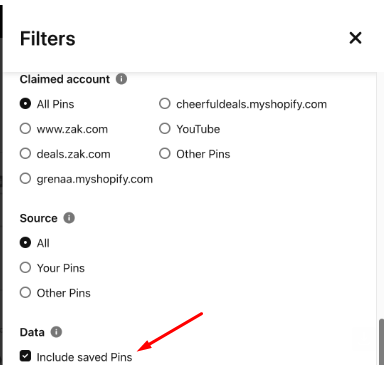386x373 pixels.
Task: Click info icon beside Data heading
Action: point(56,332)
